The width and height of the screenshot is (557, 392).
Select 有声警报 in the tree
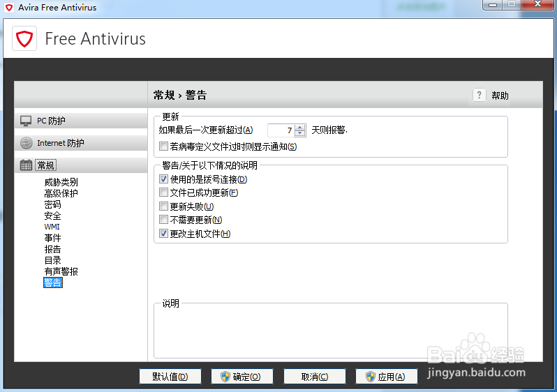click(61, 271)
